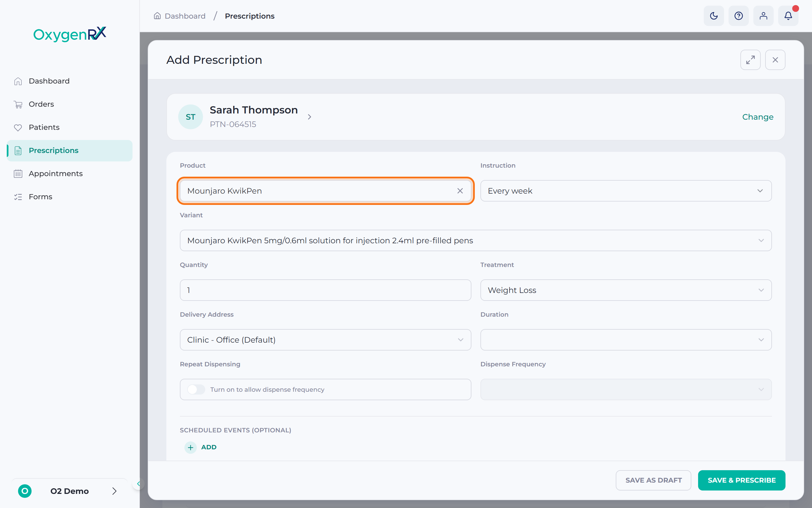Open the Instruction dropdown showing Every week
The image size is (812, 508).
coord(626,191)
